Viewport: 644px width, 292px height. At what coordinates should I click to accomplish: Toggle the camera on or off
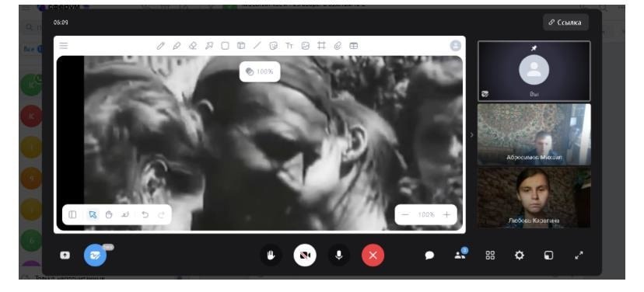coord(305,255)
